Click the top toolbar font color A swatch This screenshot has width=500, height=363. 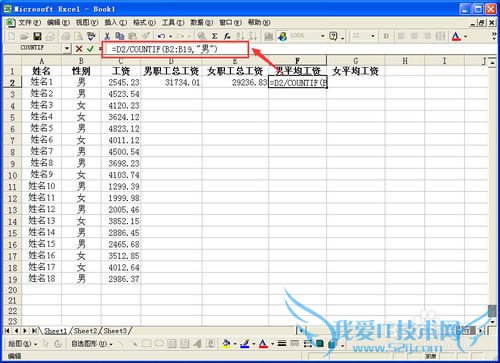coord(456,36)
